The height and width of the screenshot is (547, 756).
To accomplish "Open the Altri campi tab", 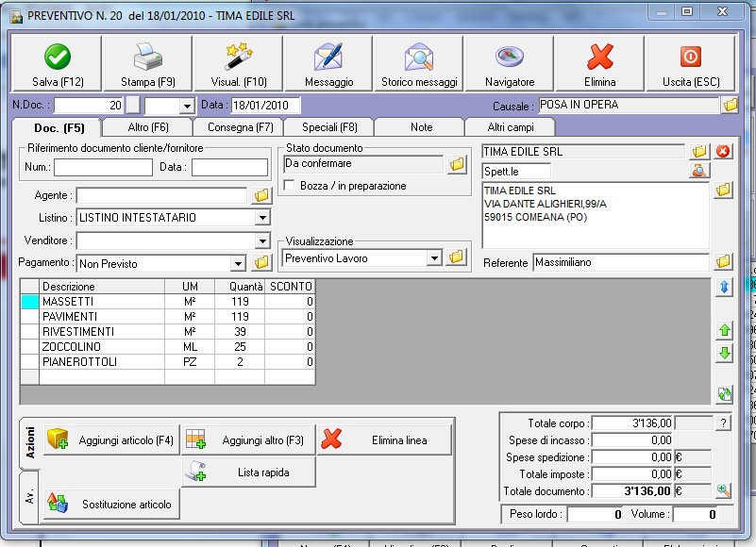I will (510, 127).
